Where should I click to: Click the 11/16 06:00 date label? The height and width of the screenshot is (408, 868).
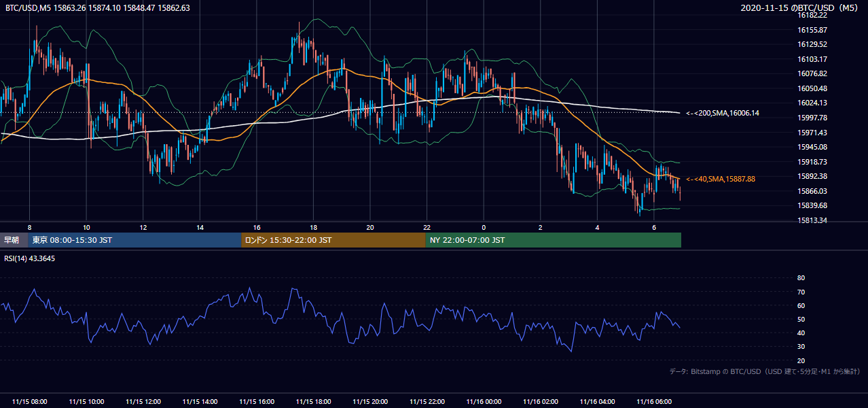(x=654, y=402)
